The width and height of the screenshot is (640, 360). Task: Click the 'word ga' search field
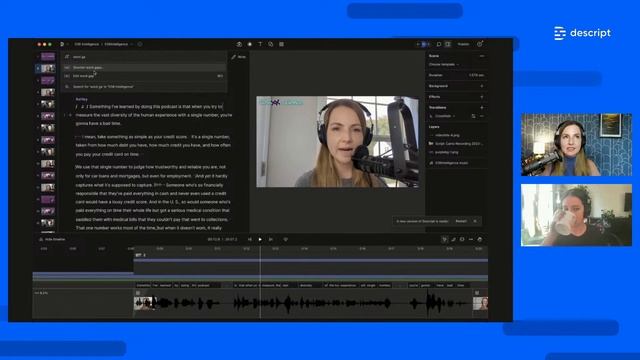click(x=144, y=57)
